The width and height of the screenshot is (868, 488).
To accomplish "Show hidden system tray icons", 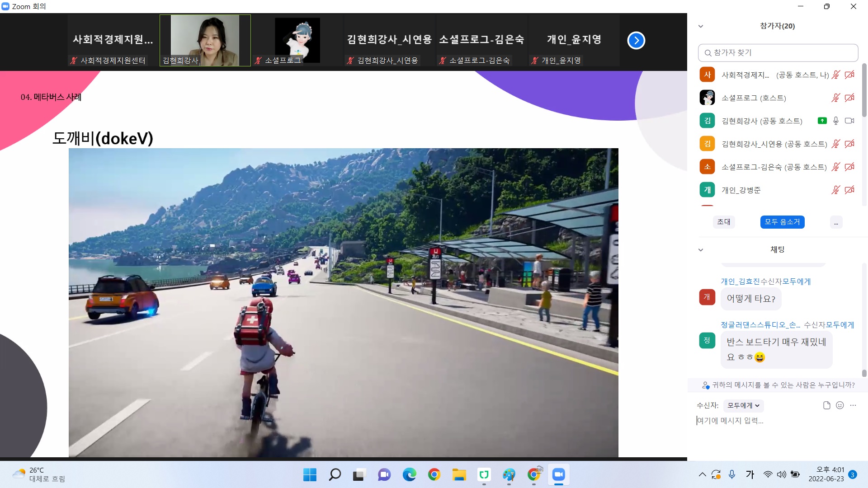I will [702, 475].
